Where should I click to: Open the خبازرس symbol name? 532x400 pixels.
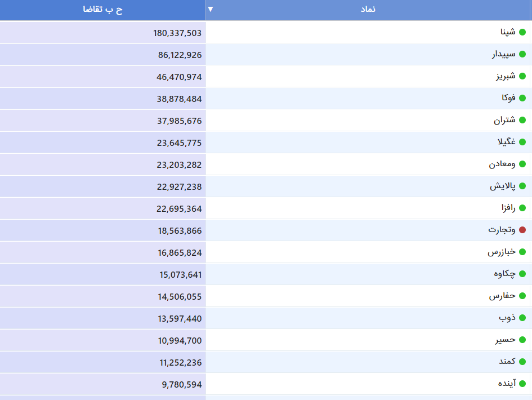[502, 252]
